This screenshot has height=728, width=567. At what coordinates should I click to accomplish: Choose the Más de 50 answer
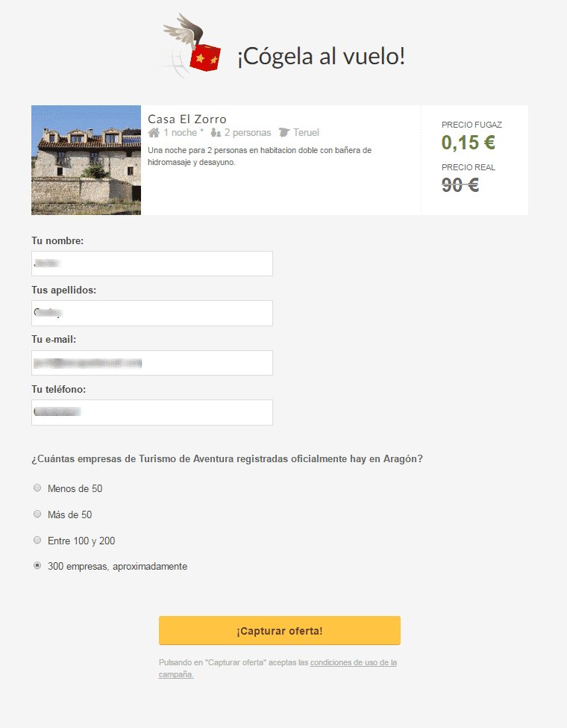click(37, 514)
